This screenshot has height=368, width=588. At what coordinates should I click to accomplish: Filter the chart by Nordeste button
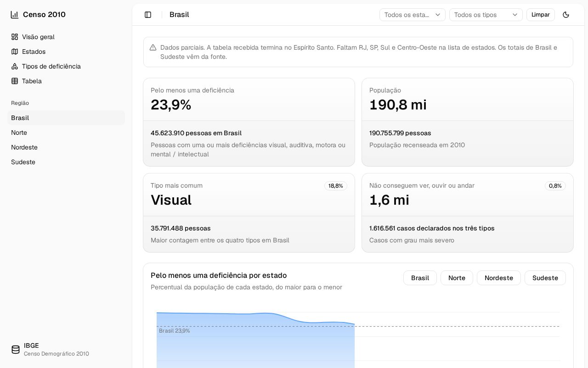coord(499,278)
